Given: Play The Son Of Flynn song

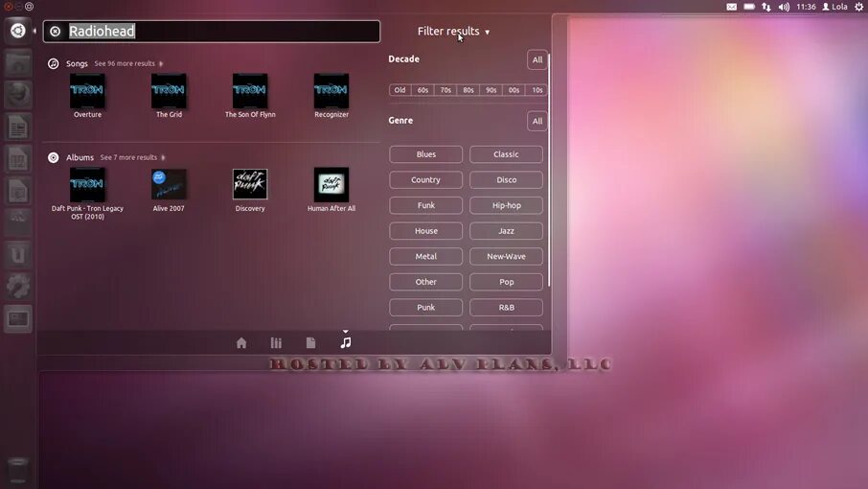Looking at the screenshot, I should pyautogui.click(x=250, y=96).
